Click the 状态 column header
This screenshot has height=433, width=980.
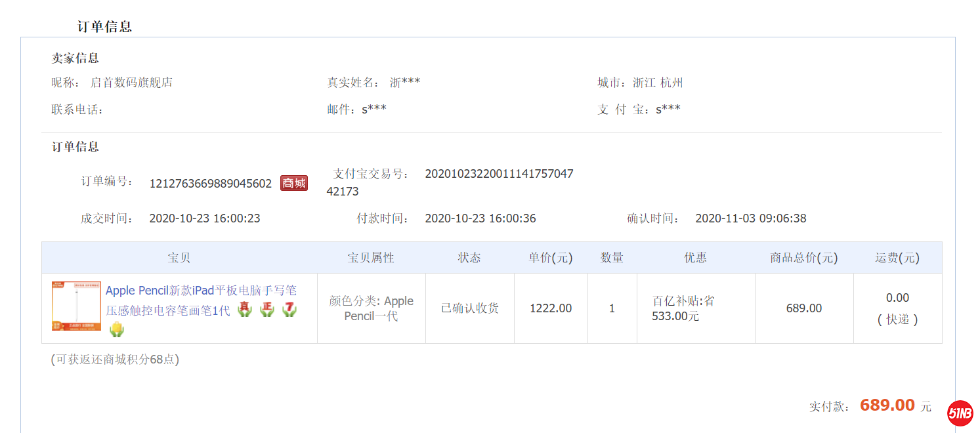click(x=469, y=258)
